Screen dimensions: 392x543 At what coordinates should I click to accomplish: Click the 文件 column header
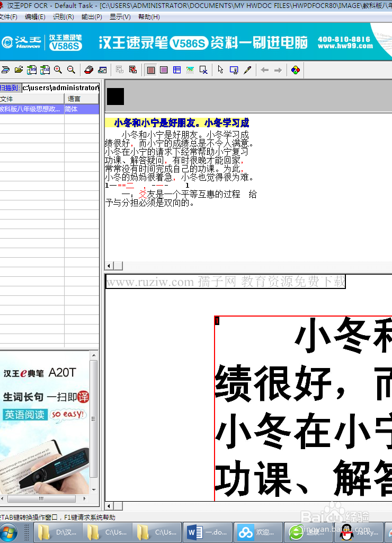32,99
